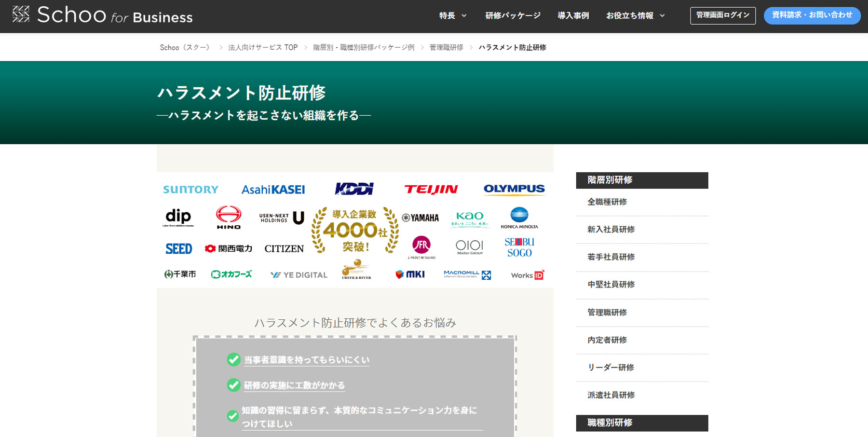This screenshot has width=868, height=437.
Task: Click checkmark beside 研修の実施に工数がかかる
Action: [234, 385]
